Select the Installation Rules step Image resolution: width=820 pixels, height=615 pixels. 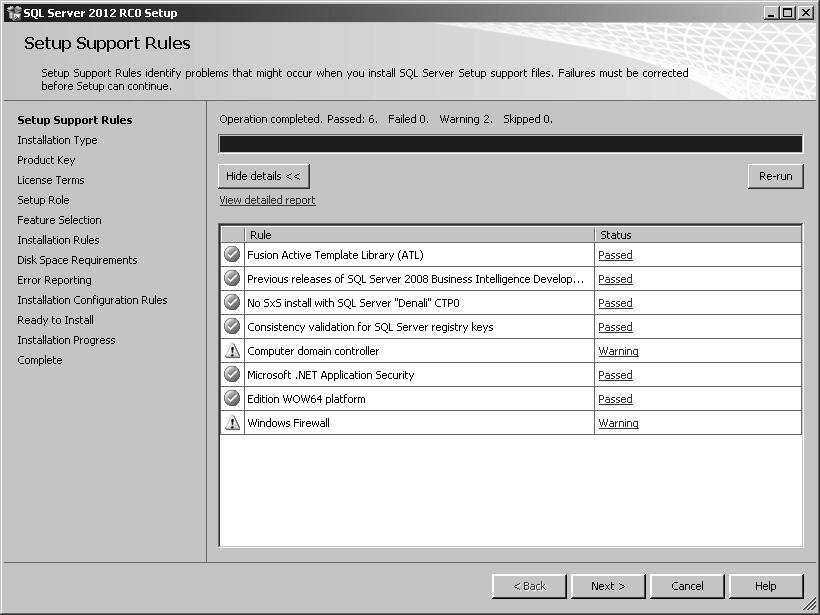(x=58, y=240)
